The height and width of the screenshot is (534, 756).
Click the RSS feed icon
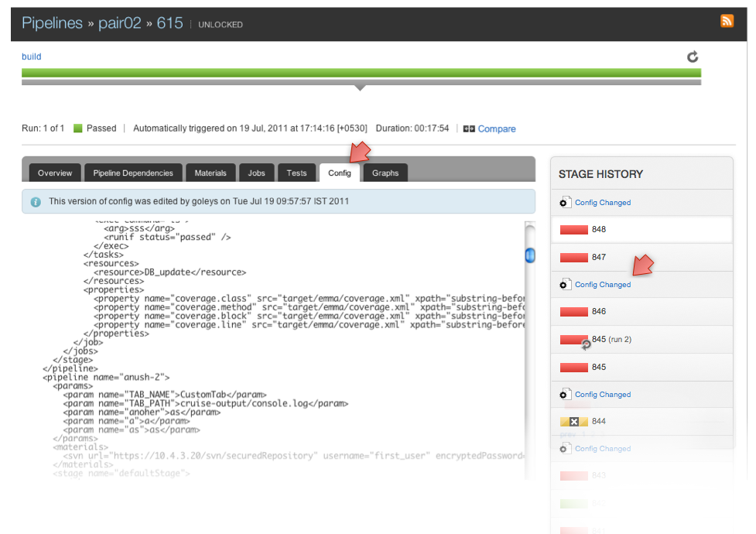[x=727, y=22]
